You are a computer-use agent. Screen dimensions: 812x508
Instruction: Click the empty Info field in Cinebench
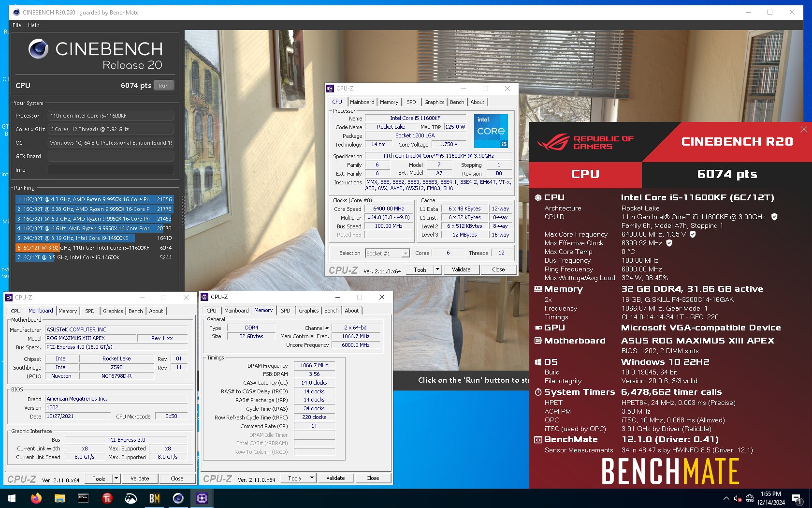pos(111,170)
